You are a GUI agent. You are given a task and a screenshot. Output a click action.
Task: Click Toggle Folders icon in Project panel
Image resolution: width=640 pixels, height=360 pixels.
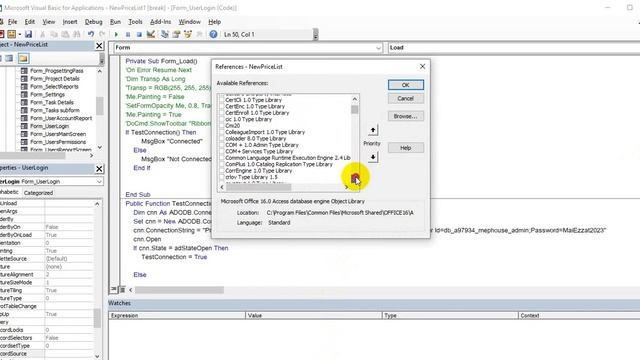point(23,58)
